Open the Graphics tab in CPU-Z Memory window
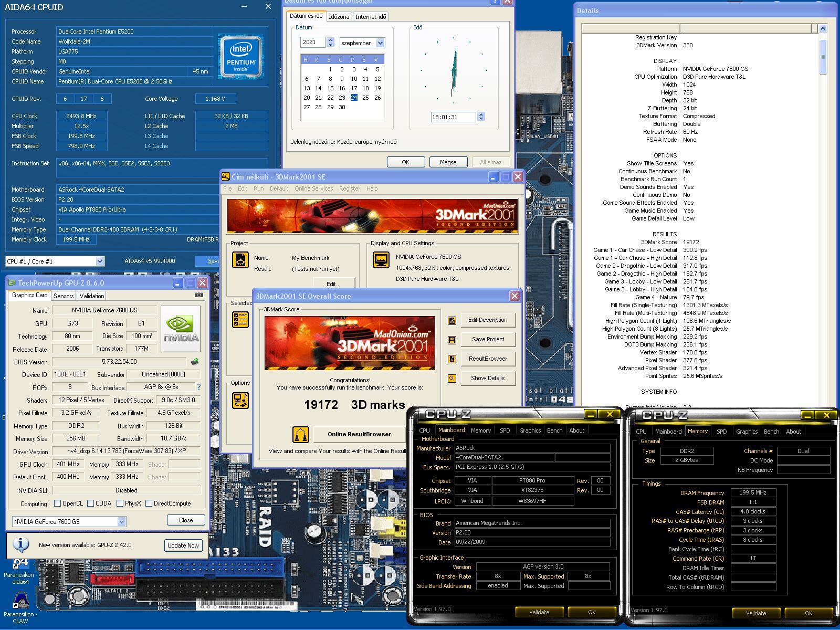 click(747, 432)
